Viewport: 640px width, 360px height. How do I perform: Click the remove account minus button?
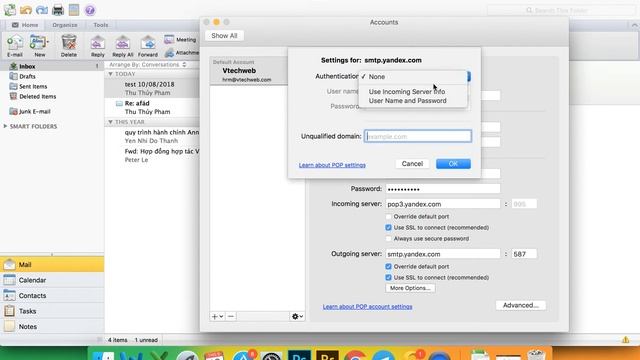pyautogui.click(x=231, y=316)
